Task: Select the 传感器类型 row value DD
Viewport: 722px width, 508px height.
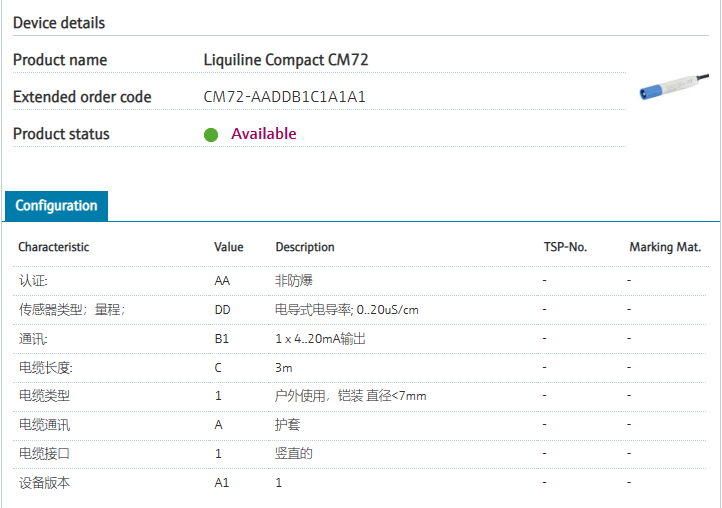Action: tap(222, 310)
